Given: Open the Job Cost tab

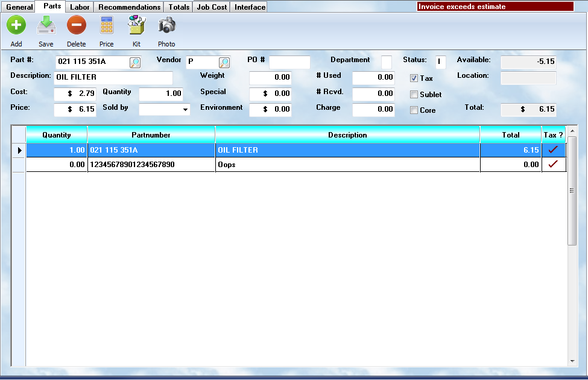Looking at the screenshot, I should point(212,7).
